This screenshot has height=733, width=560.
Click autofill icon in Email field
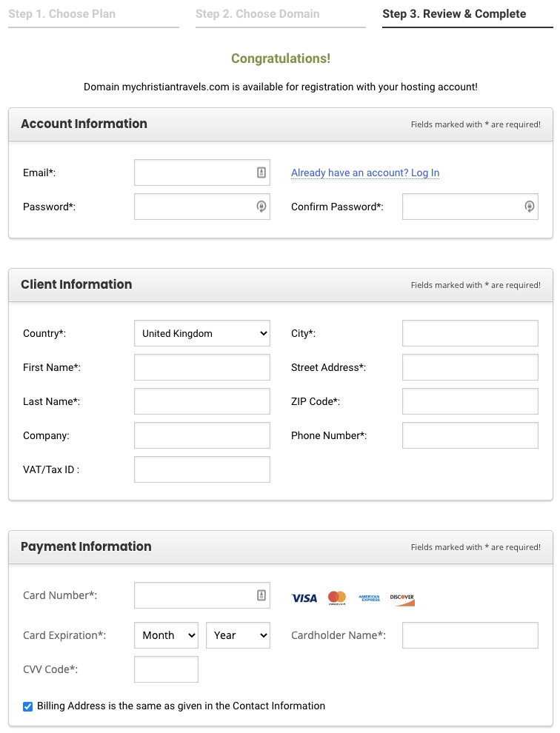point(261,173)
